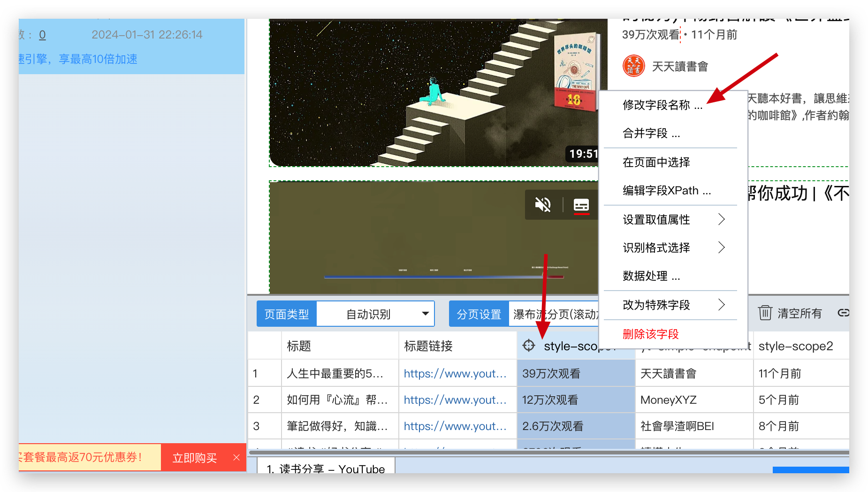
Task: Select row number 2 in the data table
Action: (x=265, y=400)
